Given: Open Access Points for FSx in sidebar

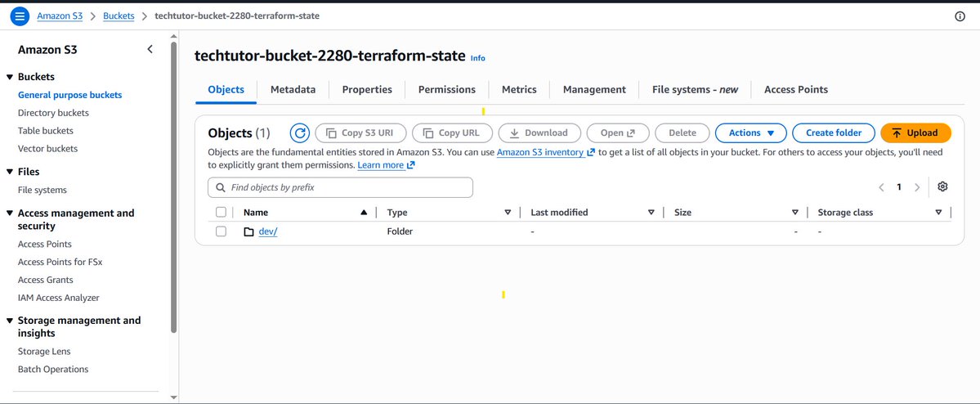Looking at the screenshot, I should (x=60, y=262).
